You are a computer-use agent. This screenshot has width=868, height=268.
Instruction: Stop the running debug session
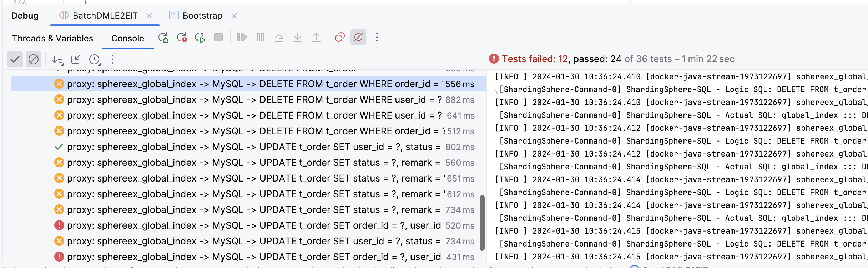click(218, 38)
